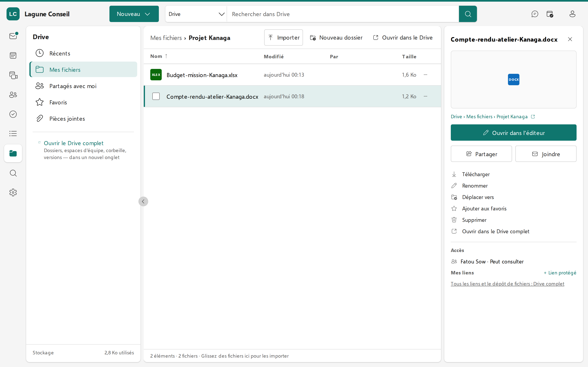Click the user account icon

[x=572, y=14]
